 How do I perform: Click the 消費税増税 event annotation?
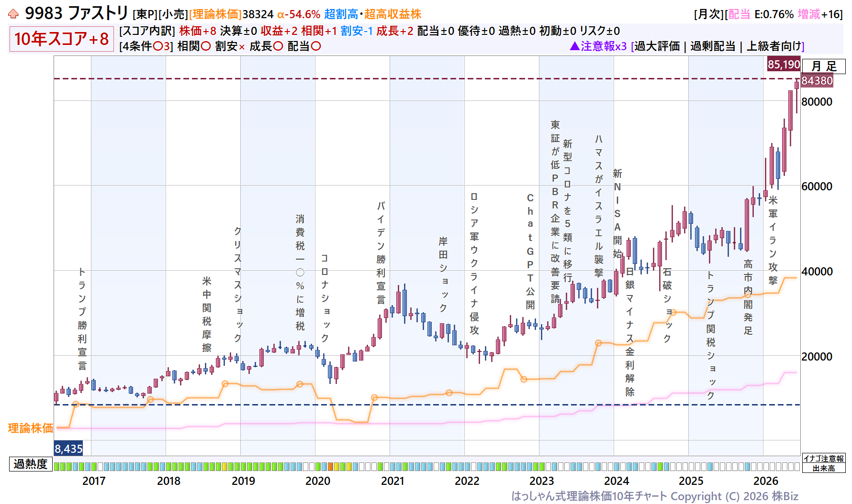coord(300,273)
